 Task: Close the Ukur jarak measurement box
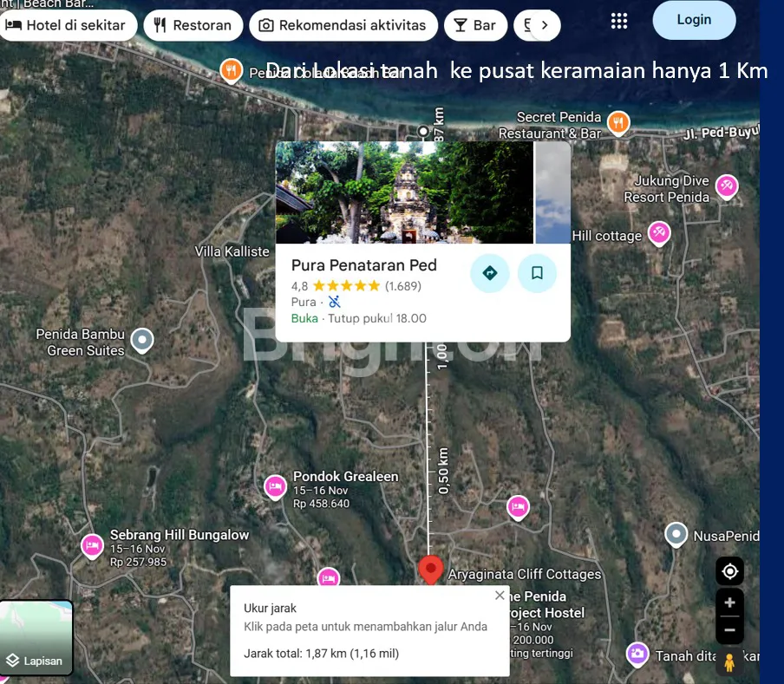coord(499,596)
